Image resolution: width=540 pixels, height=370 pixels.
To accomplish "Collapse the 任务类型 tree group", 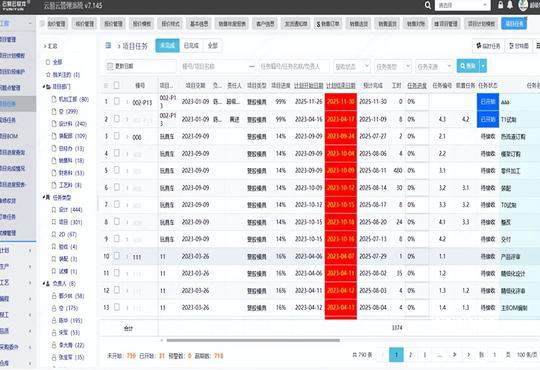I will [x=44, y=197].
